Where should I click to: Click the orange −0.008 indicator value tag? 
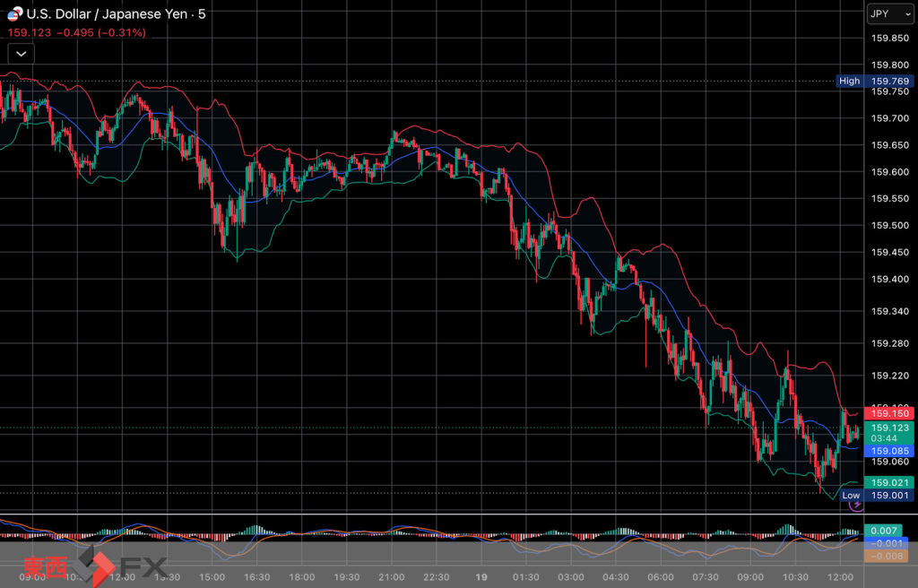[886, 556]
